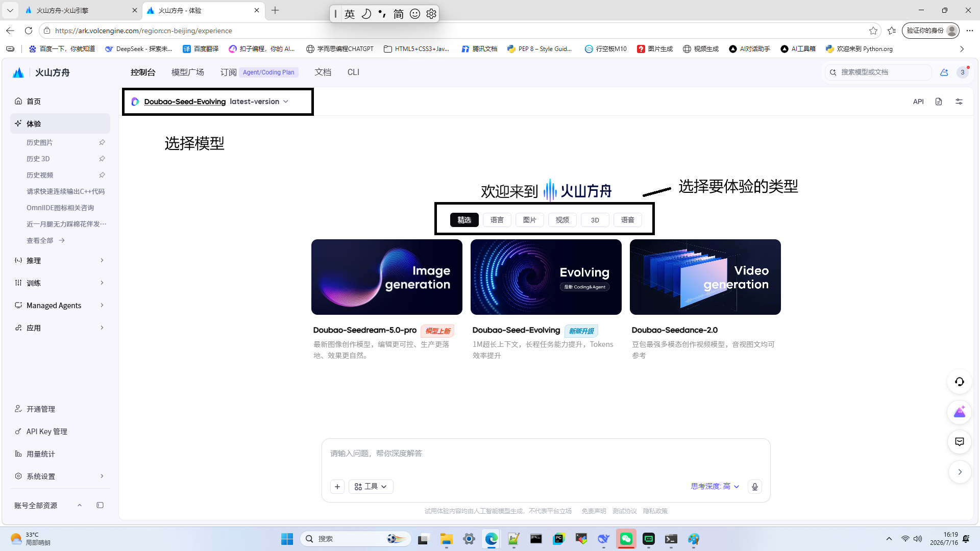Open history item 请求快速连续输出C++代码

pyautogui.click(x=65, y=191)
